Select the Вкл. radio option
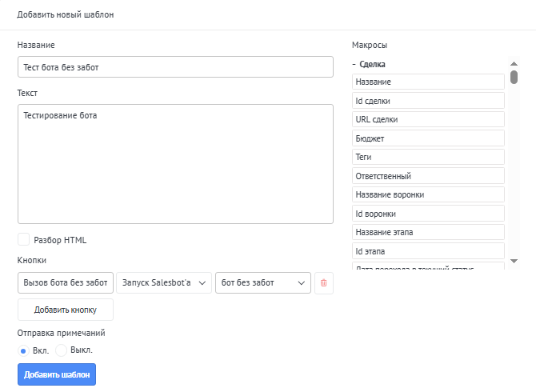Image resolution: width=536 pixels, height=392 pixels. pyautogui.click(x=23, y=350)
